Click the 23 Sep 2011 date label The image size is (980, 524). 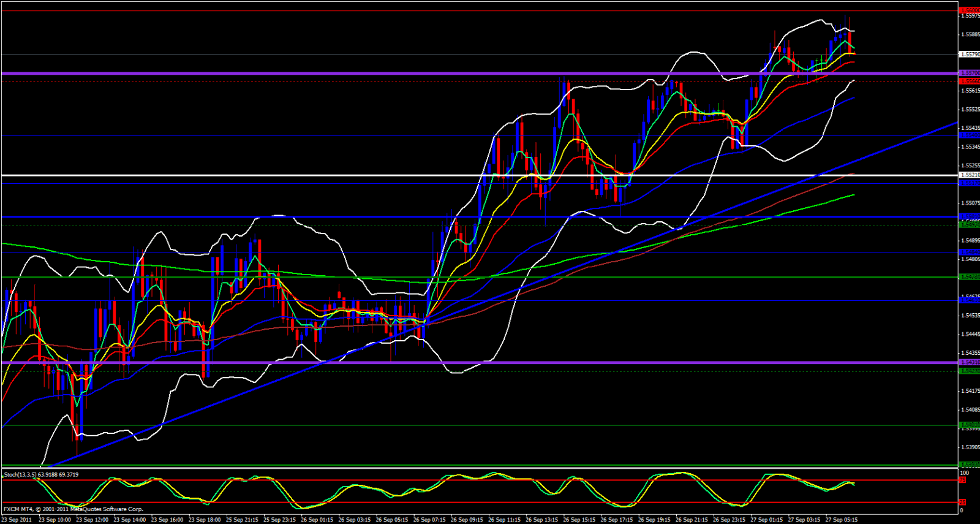tap(17, 520)
